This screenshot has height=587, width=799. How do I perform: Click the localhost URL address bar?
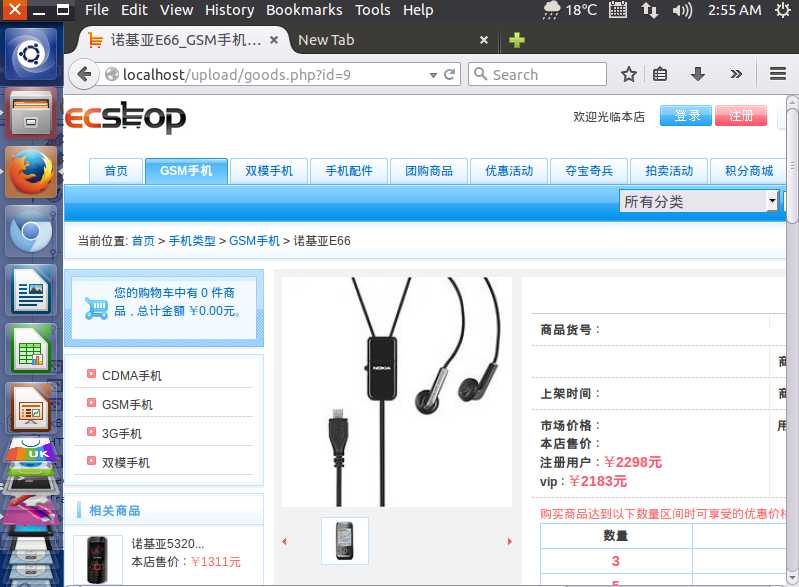[265, 74]
